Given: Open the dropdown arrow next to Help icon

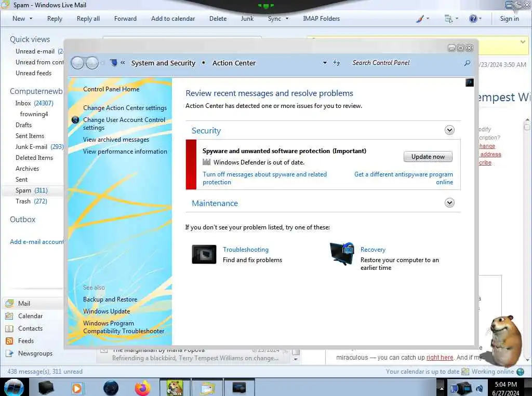Looking at the screenshot, I should coord(480,19).
